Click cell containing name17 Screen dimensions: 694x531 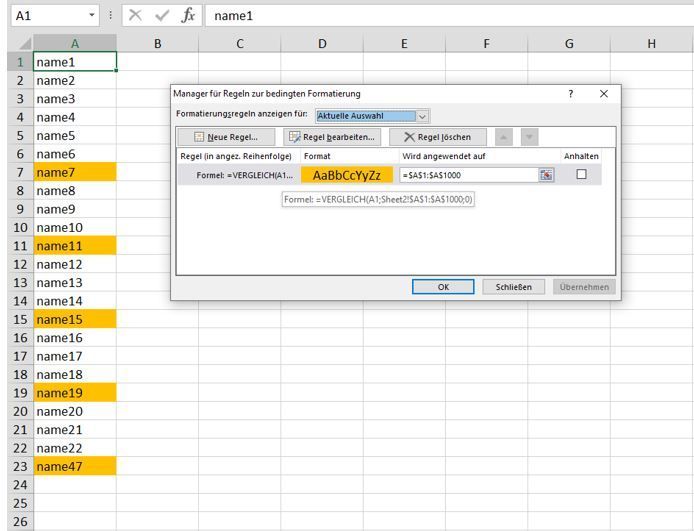(75, 356)
